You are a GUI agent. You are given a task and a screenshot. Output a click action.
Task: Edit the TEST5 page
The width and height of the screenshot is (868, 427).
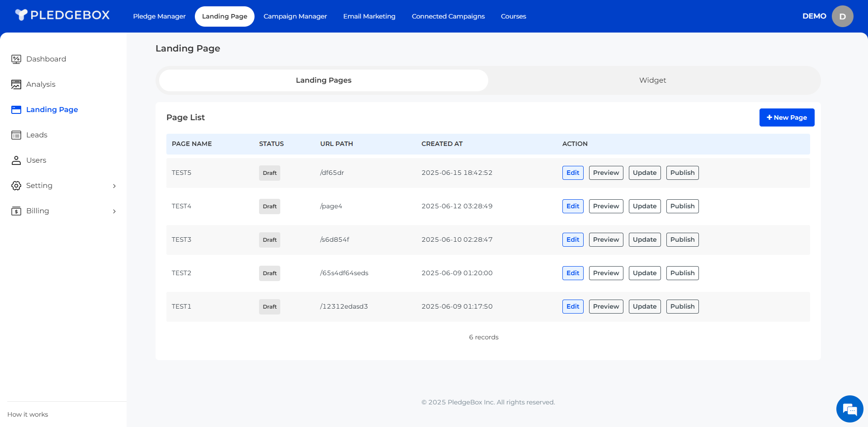click(573, 173)
